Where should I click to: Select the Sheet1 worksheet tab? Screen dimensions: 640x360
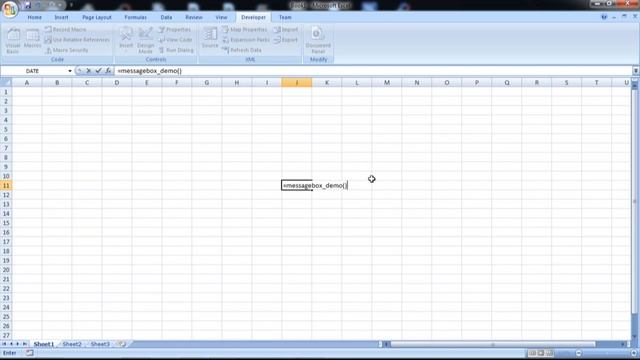(44, 344)
